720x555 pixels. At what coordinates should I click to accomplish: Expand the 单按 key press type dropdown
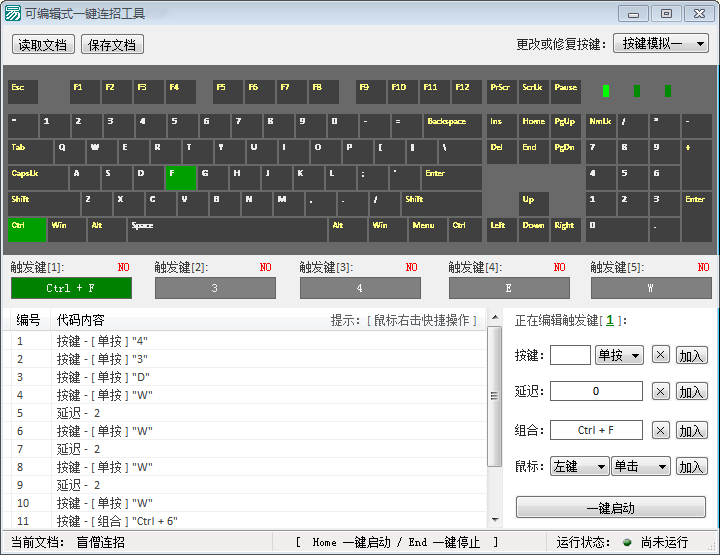click(x=619, y=355)
